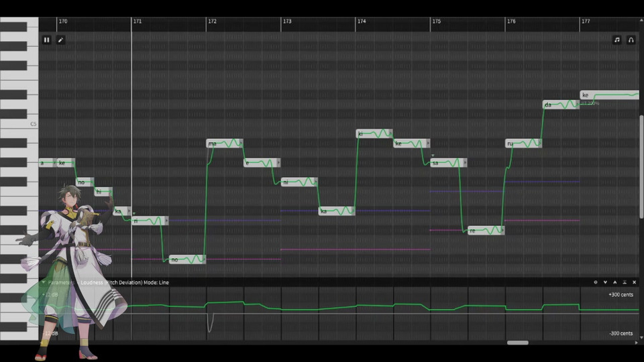
Task: Select the "ki" note
Action: tap(374, 134)
